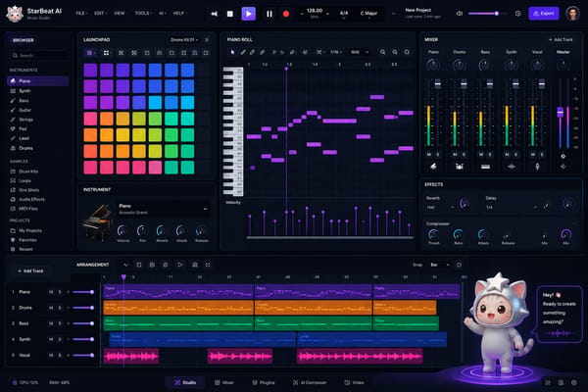Viewport: 588px width, 392px height.
Task: Solo the Synth channel in Mixer
Action: (x=515, y=155)
